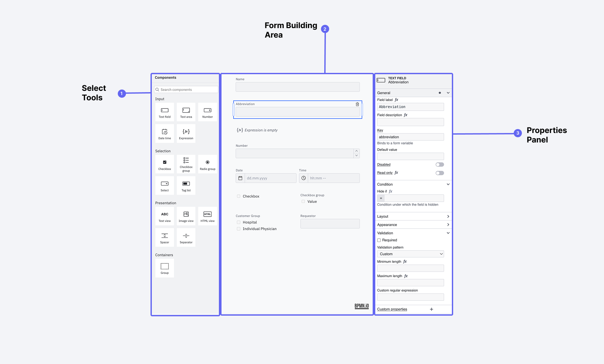Viewport: 604px width, 364px height.
Task: Turn on the Read only switch
Action: pyautogui.click(x=440, y=173)
